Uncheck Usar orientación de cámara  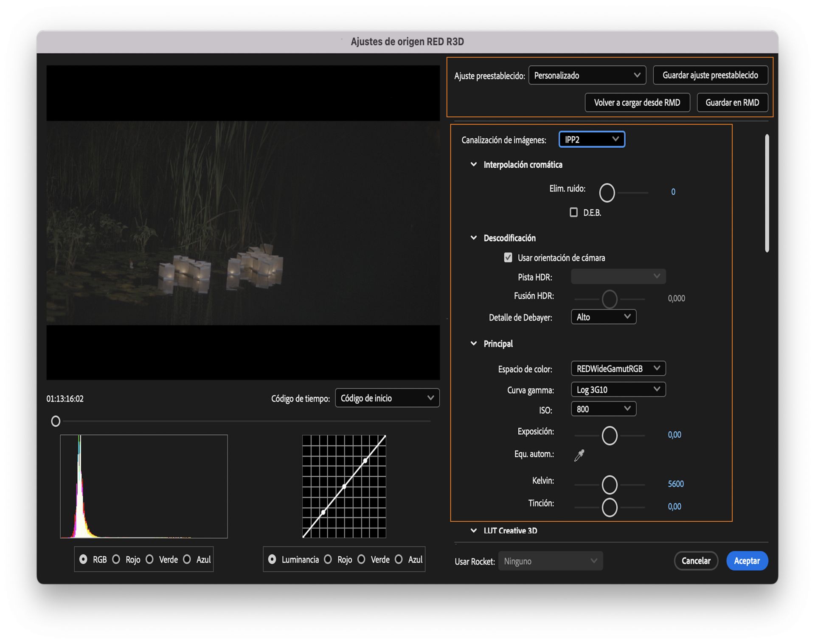coord(508,258)
